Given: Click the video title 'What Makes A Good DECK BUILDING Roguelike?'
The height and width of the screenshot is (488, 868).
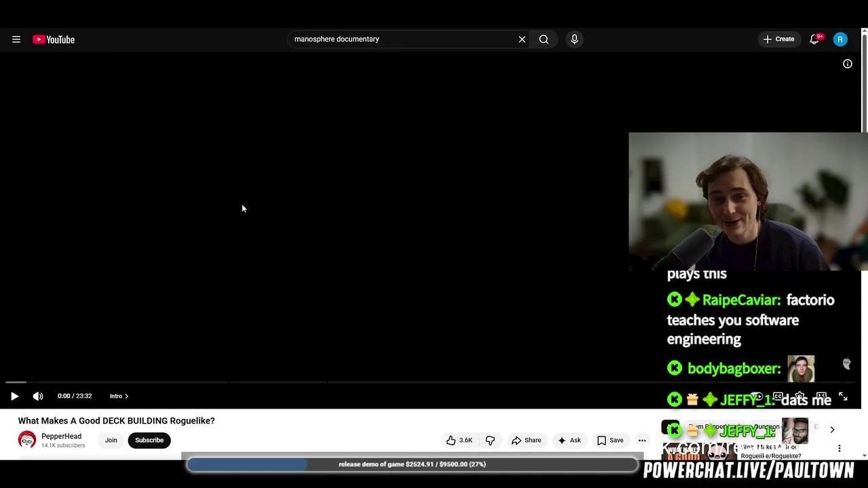Looking at the screenshot, I should click(x=117, y=421).
